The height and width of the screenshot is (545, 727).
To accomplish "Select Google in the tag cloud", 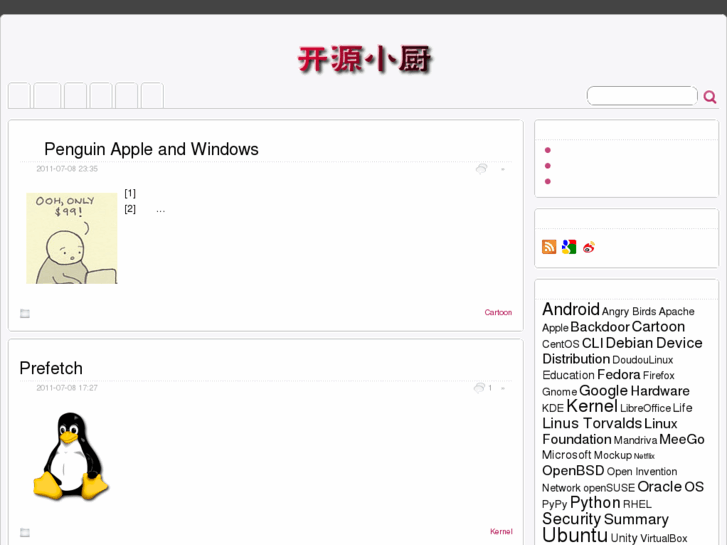I will (603, 391).
